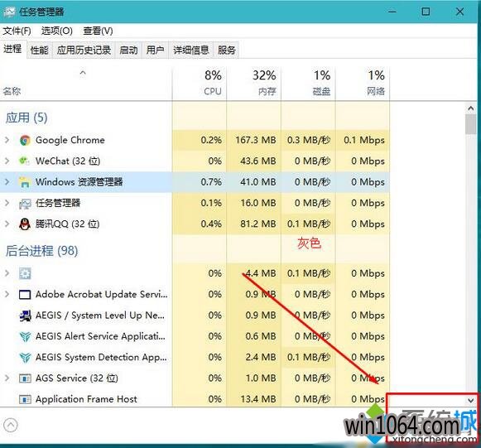Click QQ's 81.2 MB memory value
The height and width of the screenshot is (448, 481).
tap(258, 224)
